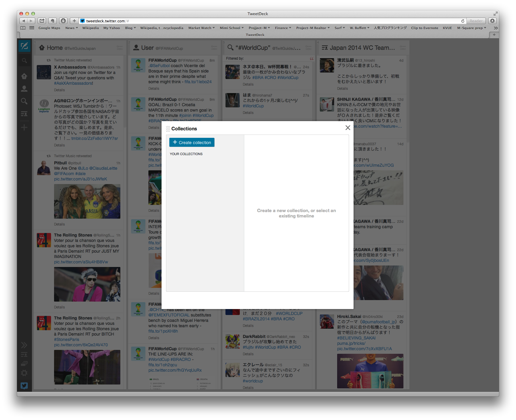Open TweetDeck settings gear icon

[x=24, y=373]
